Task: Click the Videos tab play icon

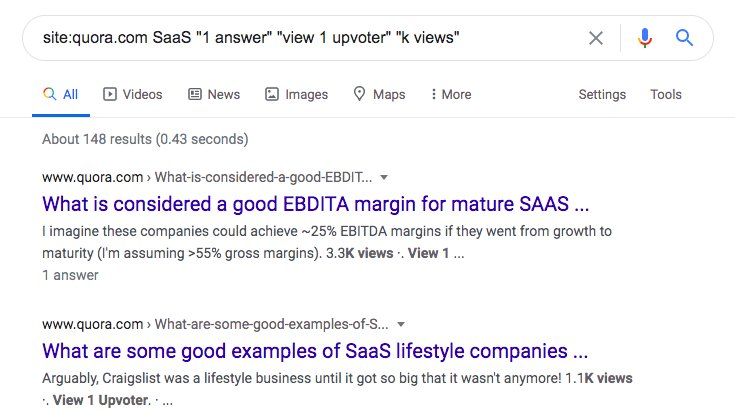Action: [x=110, y=94]
